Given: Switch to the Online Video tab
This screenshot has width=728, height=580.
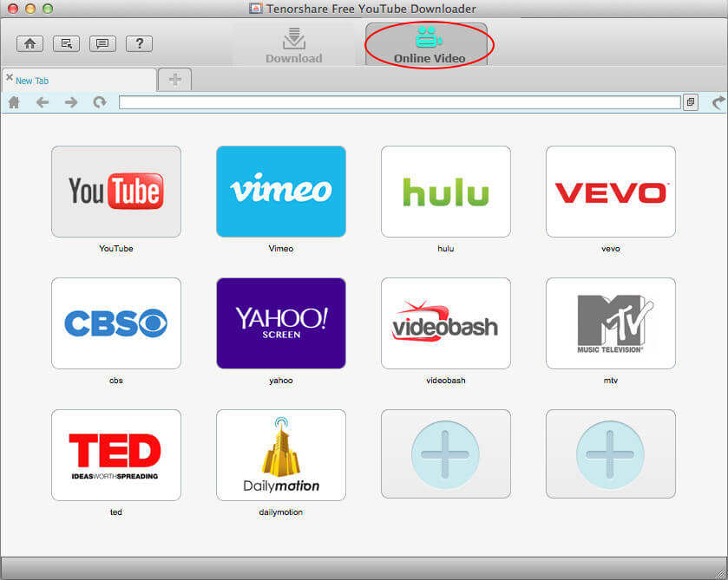Looking at the screenshot, I should (427, 45).
